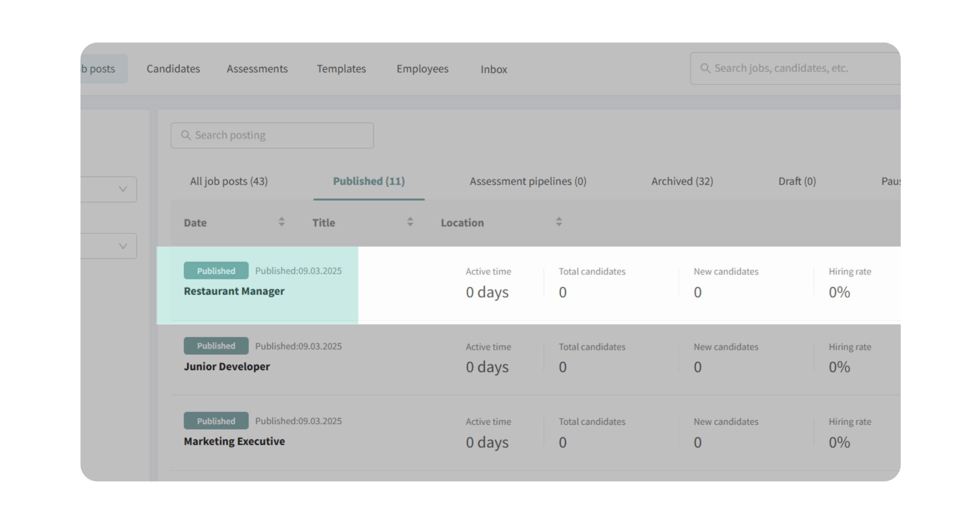Sort postings by the Date column arrows
Viewport: 980px width, 526px height.
[282, 222]
